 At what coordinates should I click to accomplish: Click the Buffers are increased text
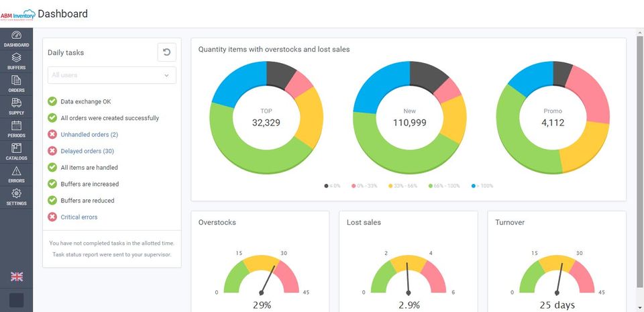[x=89, y=184]
